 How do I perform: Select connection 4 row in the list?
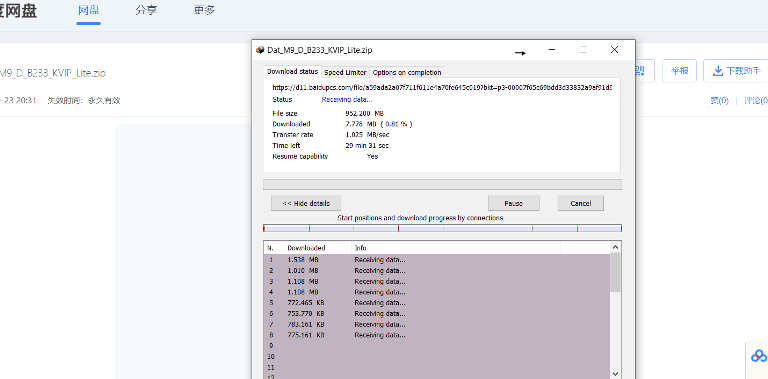tap(437, 292)
